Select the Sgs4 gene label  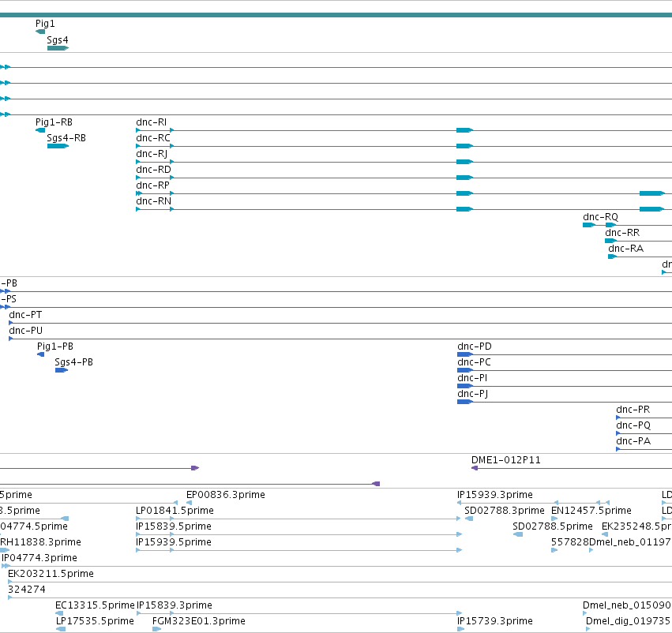click(x=58, y=40)
